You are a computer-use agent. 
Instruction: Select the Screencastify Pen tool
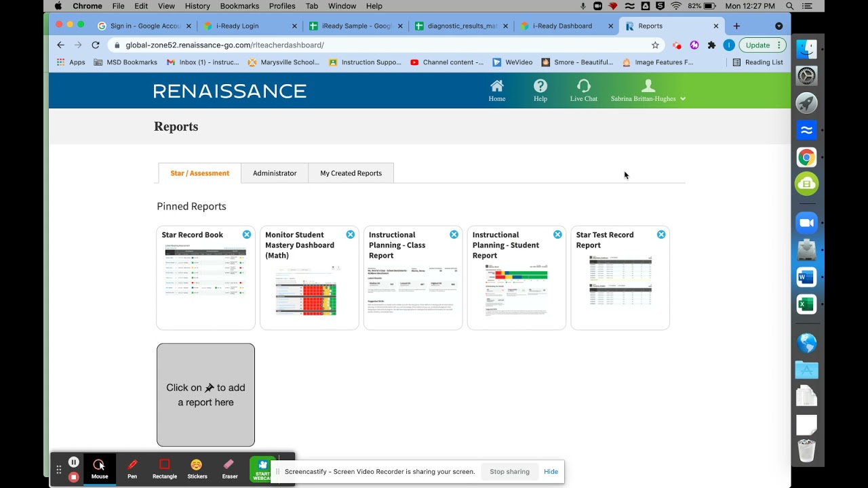coord(132,469)
